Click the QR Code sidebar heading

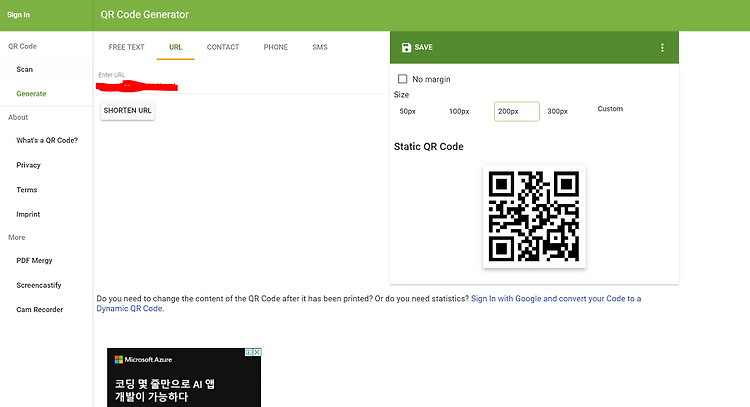[22, 46]
